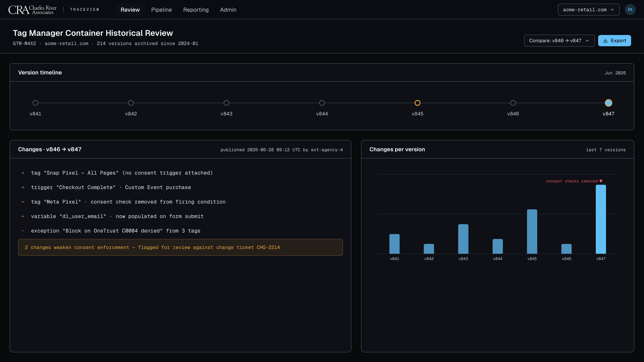The width and height of the screenshot is (644, 362).
Task: Select the v841 timeline node
Action: click(x=35, y=103)
